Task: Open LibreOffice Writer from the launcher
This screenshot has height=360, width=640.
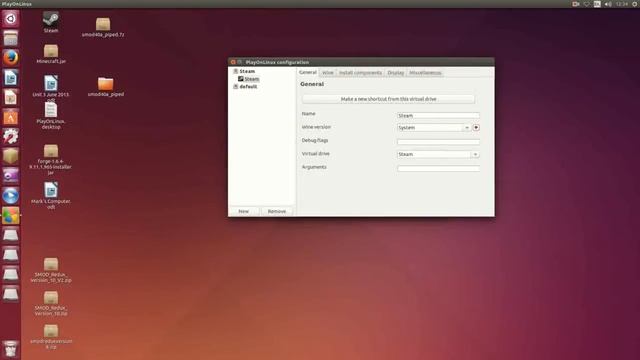Action: coord(11,78)
